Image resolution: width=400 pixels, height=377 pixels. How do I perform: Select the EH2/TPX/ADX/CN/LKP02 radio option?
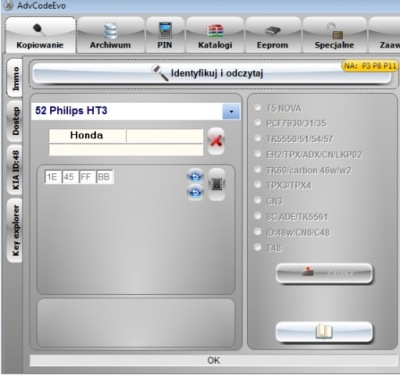point(257,154)
